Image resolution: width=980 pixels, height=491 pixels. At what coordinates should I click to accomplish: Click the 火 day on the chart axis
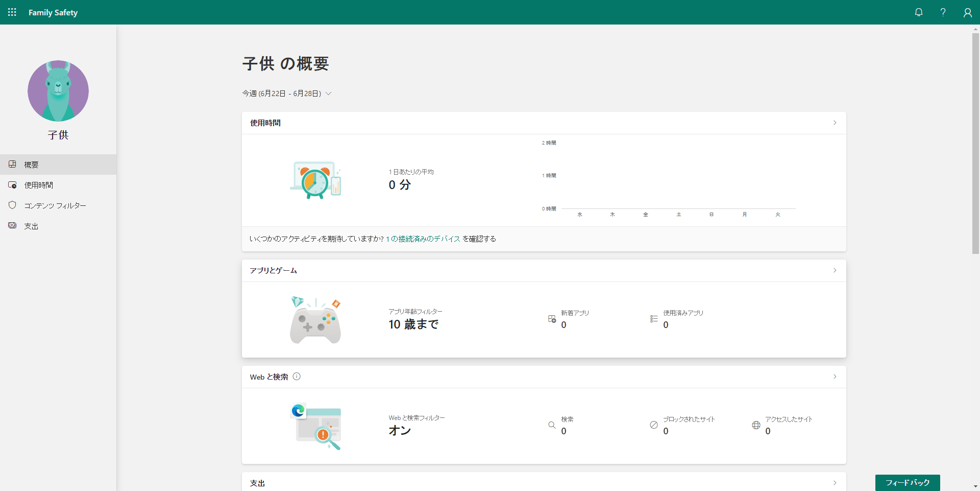point(778,215)
